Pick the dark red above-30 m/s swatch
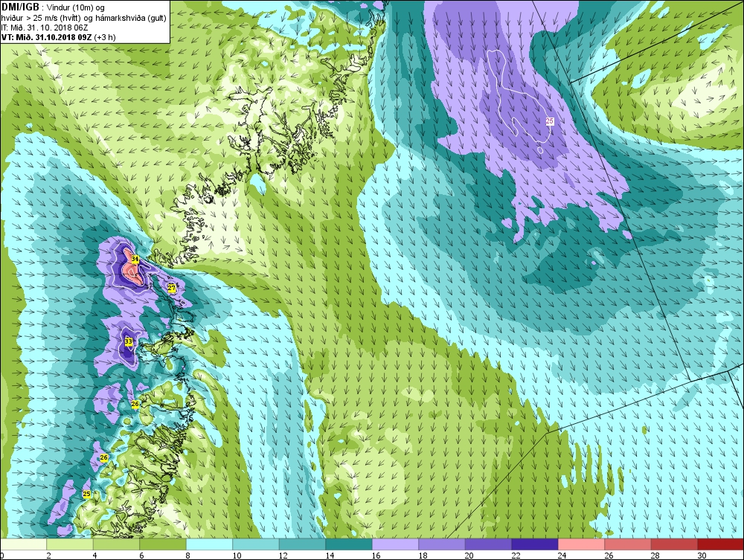 (721, 544)
